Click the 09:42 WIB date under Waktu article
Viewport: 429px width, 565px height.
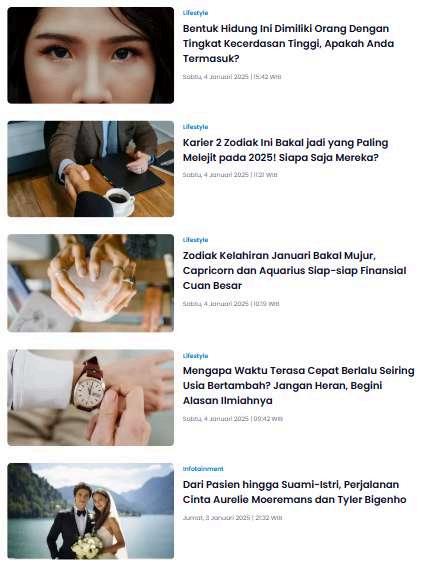point(232,419)
